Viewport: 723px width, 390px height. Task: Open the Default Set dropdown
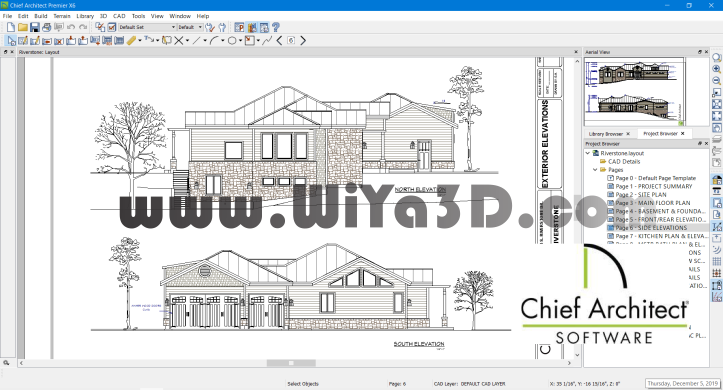(147, 28)
